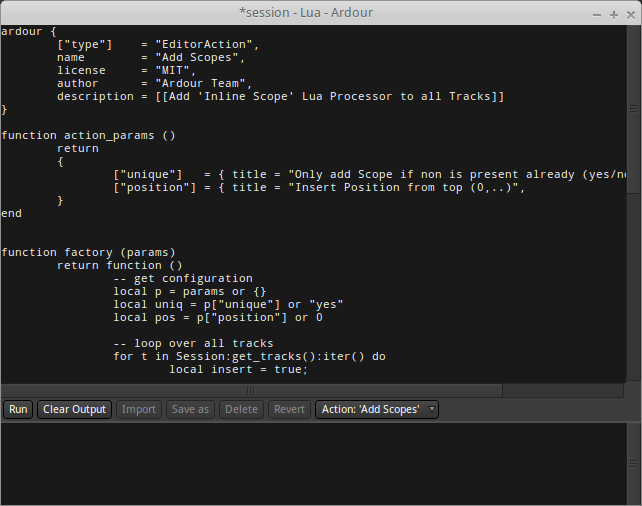
Task: Click the Save as button
Action: coord(190,409)
